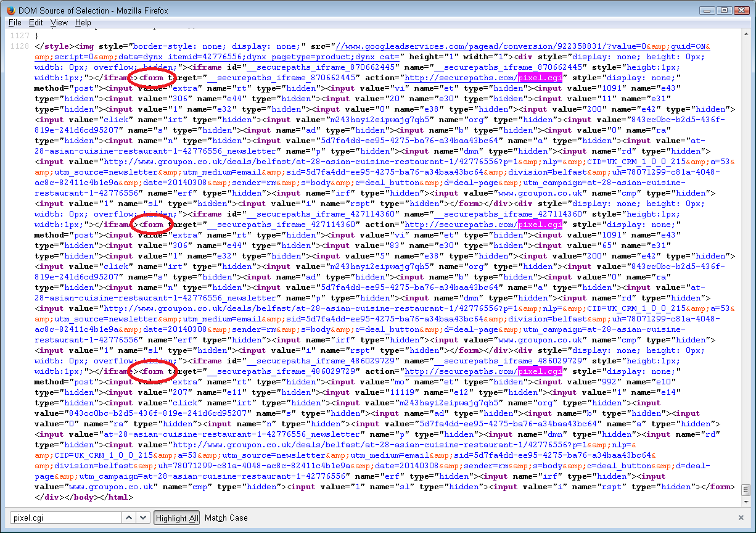Toggle the Match Case option
The width and height of the screenshot is (756, 533).
coord(226,518)
